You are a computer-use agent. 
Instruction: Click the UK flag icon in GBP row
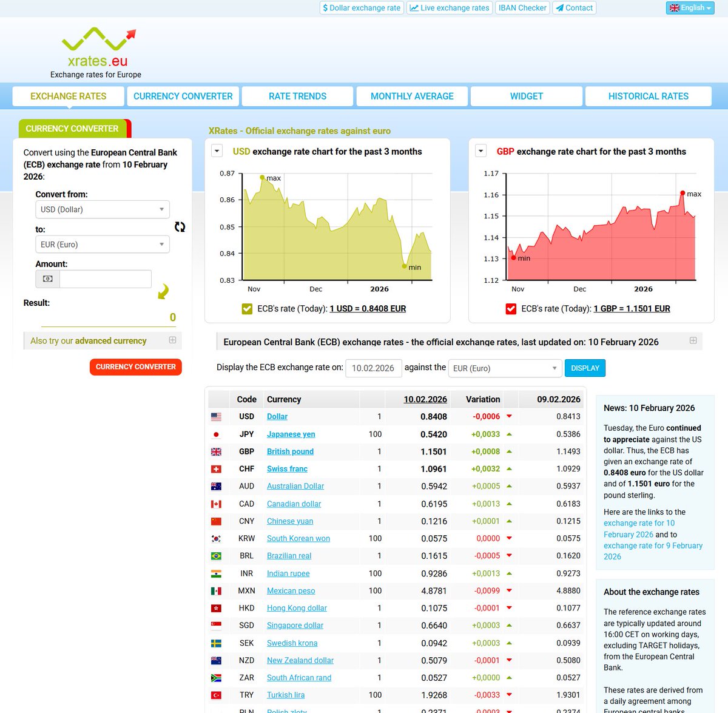[216, 452]
